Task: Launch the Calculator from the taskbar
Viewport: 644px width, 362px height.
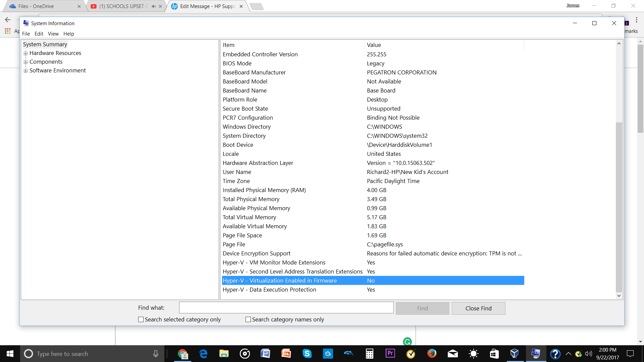Action: click(370, 354)
